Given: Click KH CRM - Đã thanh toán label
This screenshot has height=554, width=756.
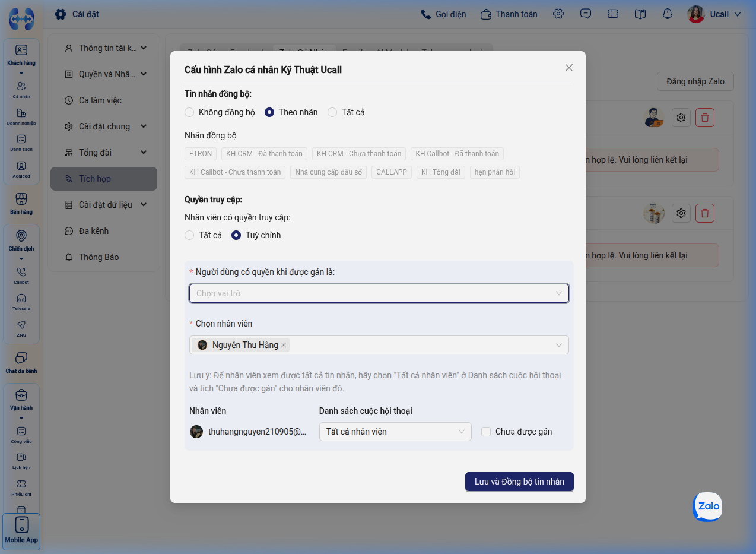Looking at the screenshot, I should [264, 154].
